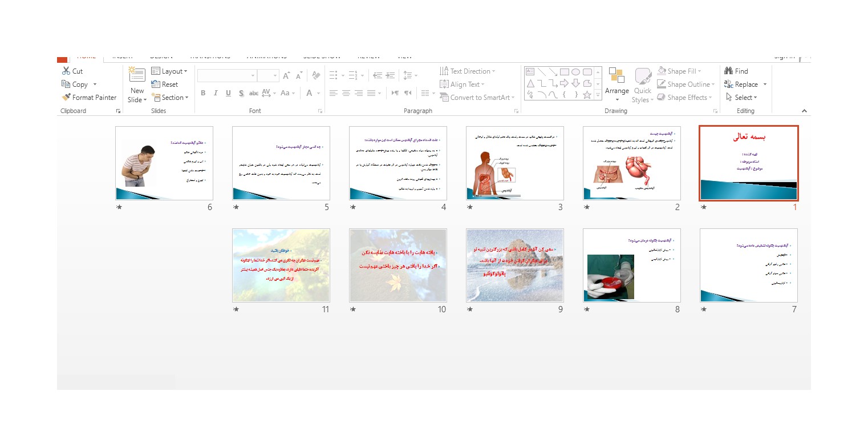Set right-to-left text direction
This screenshot has height=447, width=868.
coord(408,93)
